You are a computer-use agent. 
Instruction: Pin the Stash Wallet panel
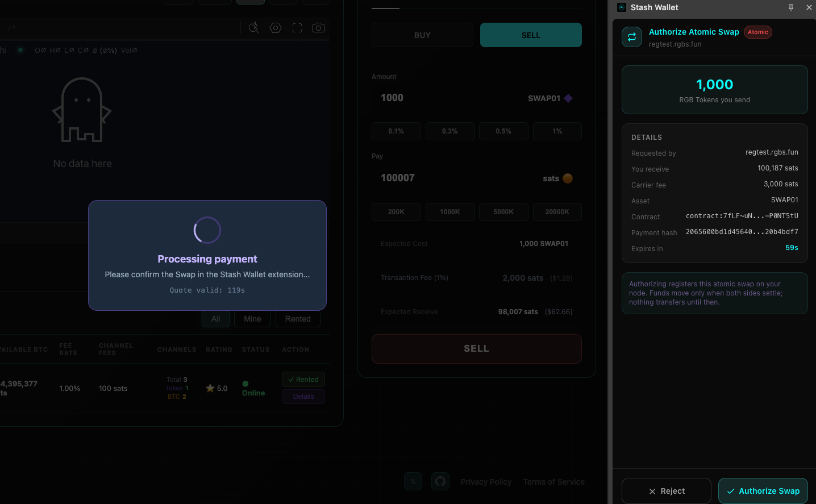pyautogui.click(x=791, y=7)
